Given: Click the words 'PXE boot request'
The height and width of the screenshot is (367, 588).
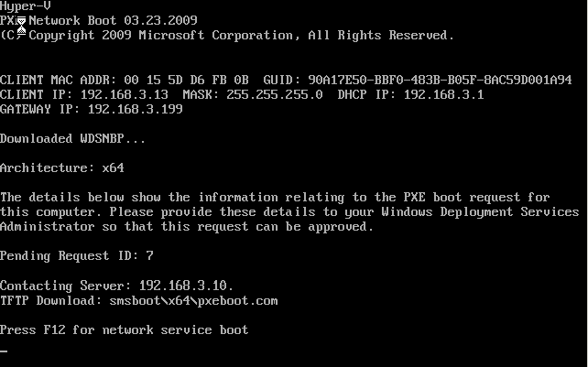Looking at the screenshot, I should click(x=462, y=197).
